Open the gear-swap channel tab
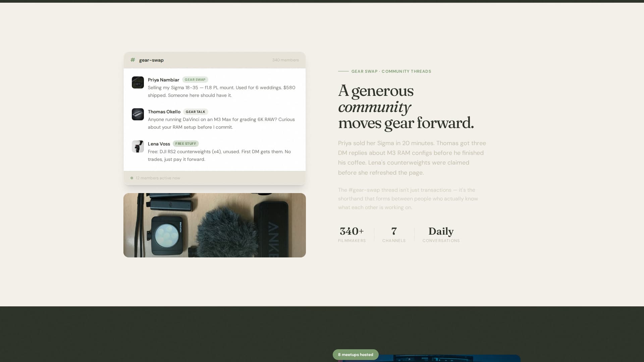This screenshot has height=362, width=644. tap(151, 60)
